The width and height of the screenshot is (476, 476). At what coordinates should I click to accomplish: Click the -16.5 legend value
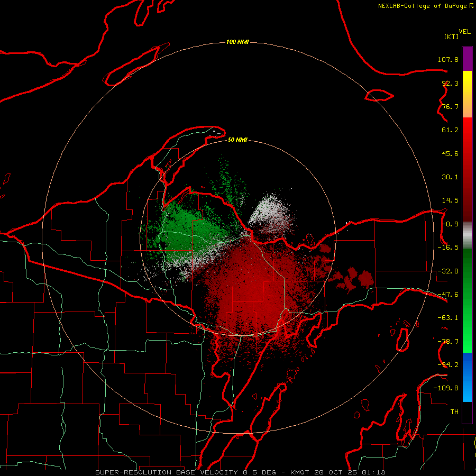(448, 248)
